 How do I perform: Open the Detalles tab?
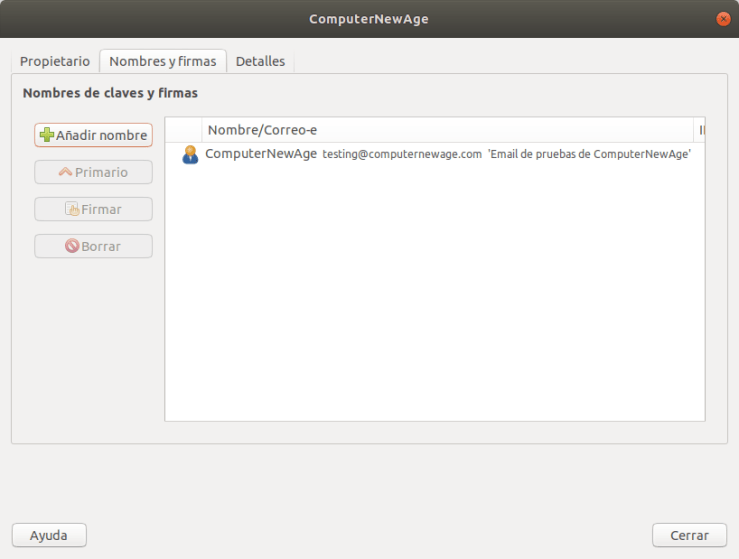pos(260,61)
